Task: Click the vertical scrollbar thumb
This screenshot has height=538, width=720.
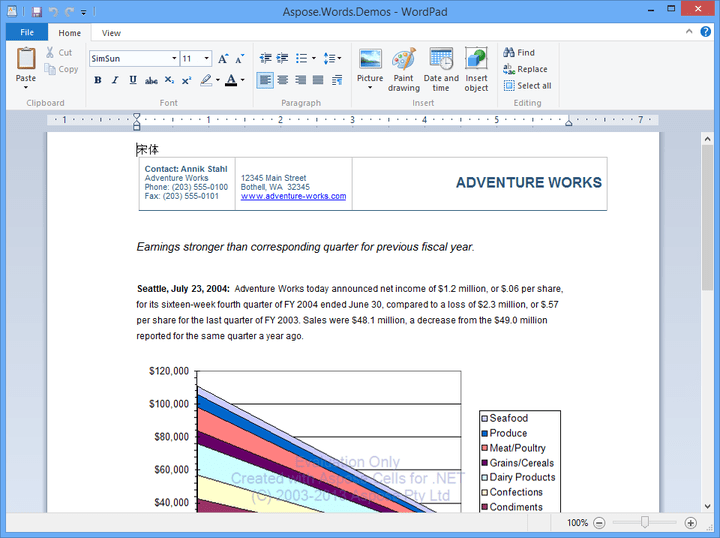Action: point(707,217)
